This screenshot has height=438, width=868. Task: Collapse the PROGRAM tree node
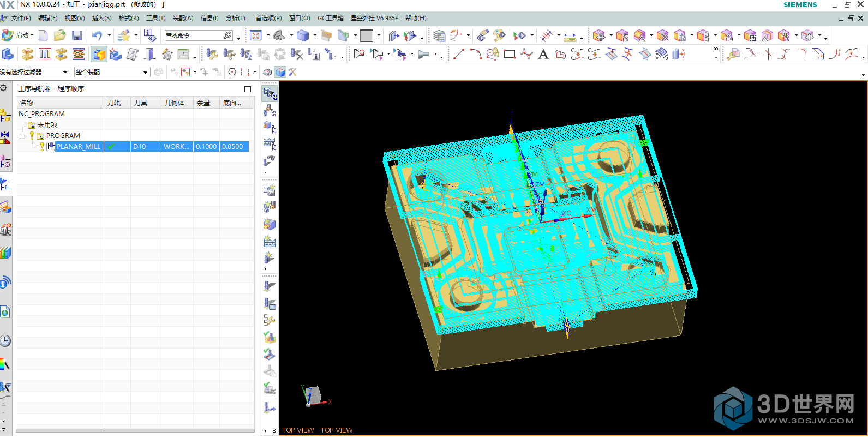[x=22, y=136]
